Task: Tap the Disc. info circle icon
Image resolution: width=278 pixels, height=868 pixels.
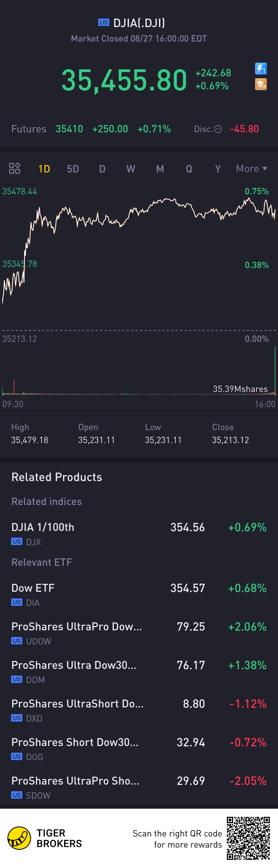Action: point(218,129)
